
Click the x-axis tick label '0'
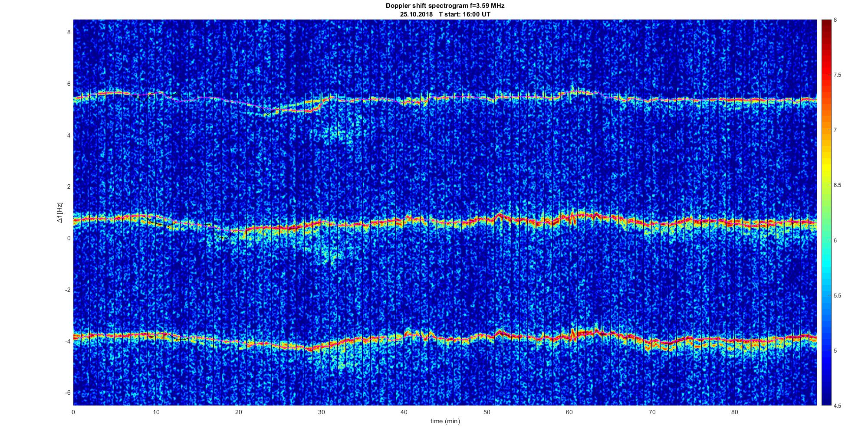click(73, 412)
